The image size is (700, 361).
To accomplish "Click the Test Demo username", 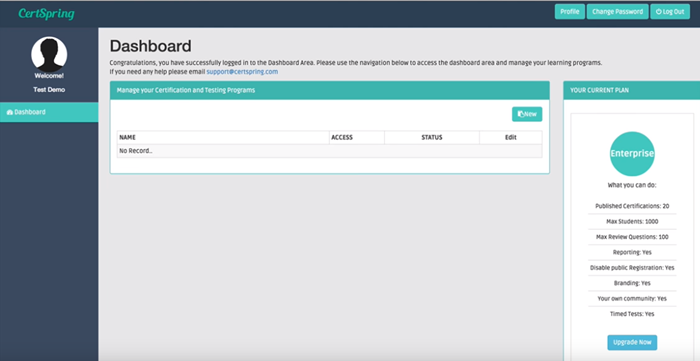I will [x=49, y=90].
